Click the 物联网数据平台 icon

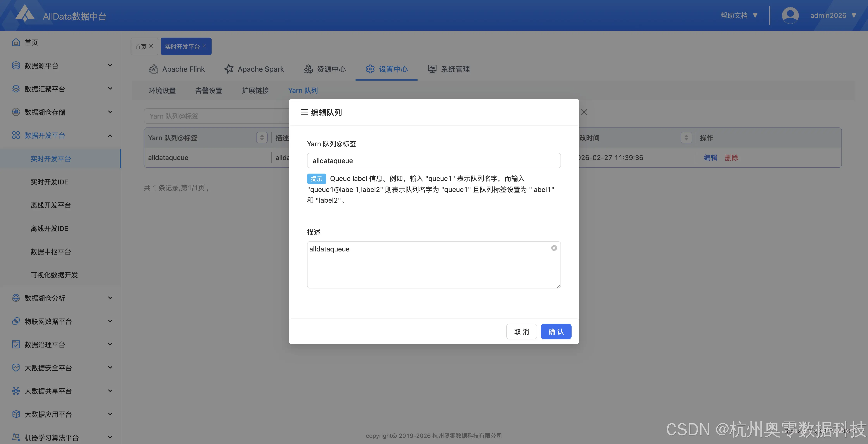(16, 321)
